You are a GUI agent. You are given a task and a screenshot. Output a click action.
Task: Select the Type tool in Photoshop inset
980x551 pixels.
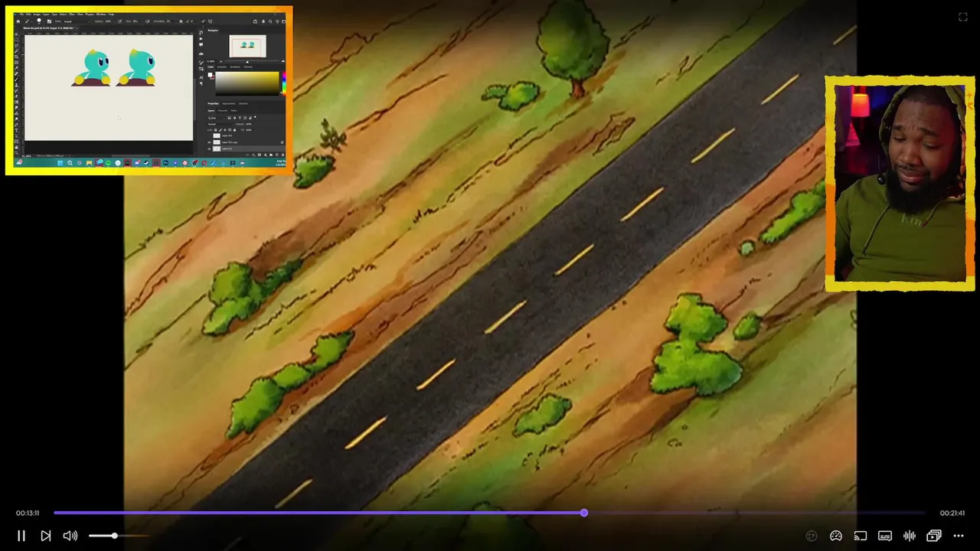[x=16, y=130]
